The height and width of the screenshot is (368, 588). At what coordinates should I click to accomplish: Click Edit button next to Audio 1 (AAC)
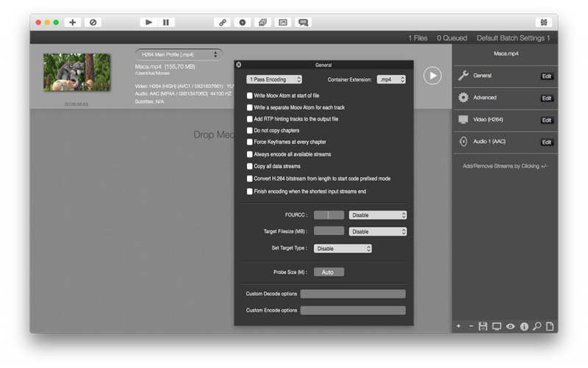547,142
